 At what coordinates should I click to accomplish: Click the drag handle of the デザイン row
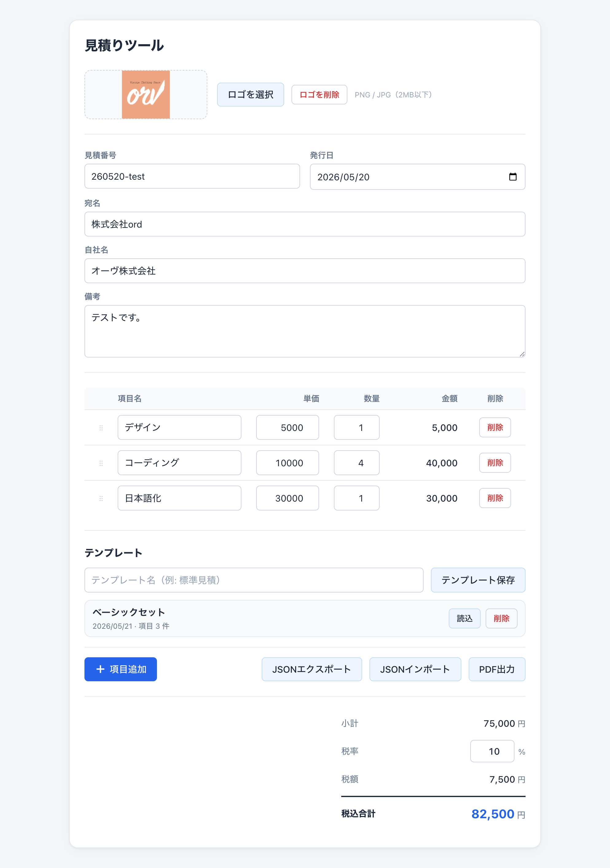(x=101, y=428)
